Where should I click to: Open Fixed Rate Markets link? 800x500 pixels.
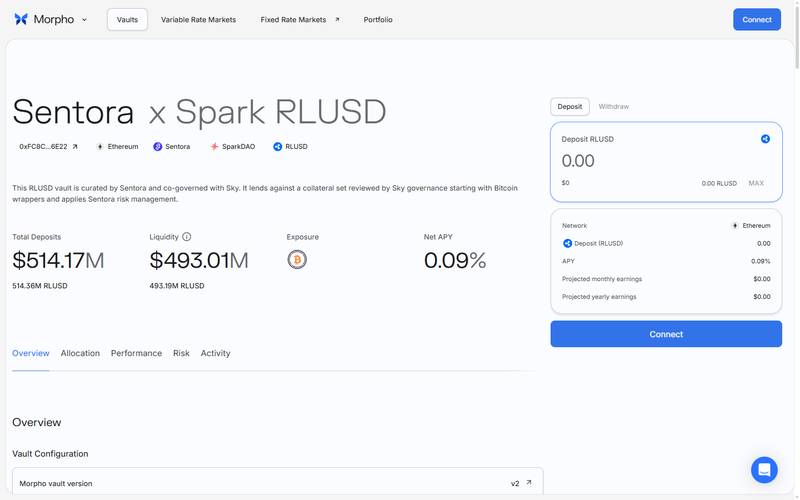click(x=293, y=19)
